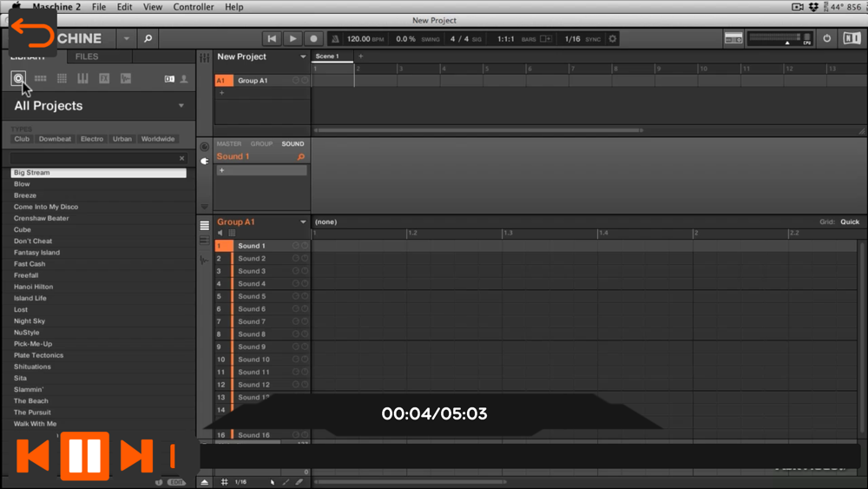
Task: Open the sync settings gear icon
Action: pos(612,39)
